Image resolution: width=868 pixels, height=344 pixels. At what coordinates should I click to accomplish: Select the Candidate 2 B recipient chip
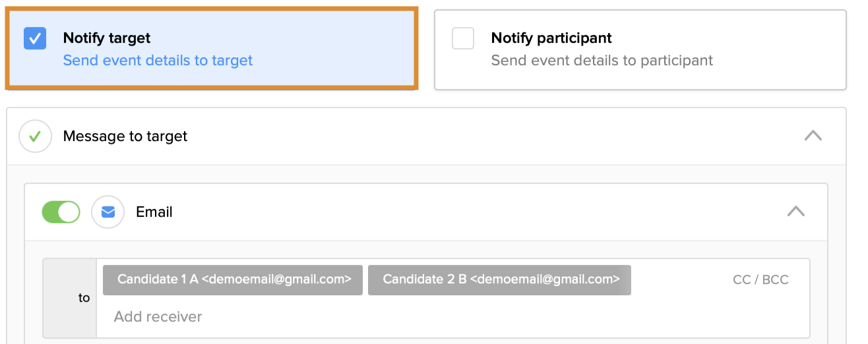tap(499, 279)
